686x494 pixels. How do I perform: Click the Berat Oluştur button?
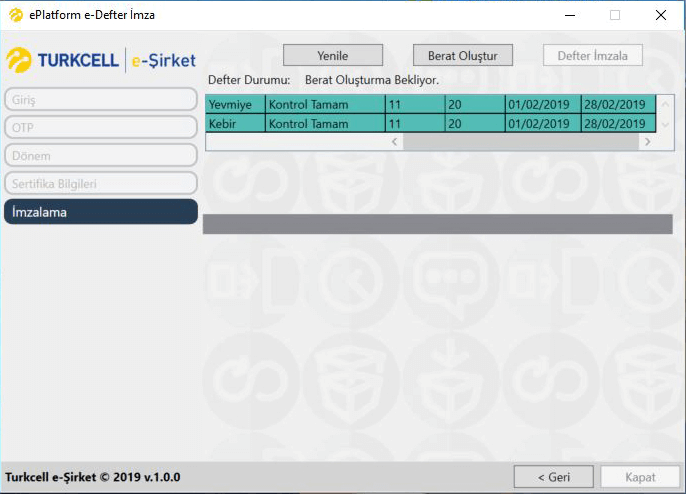click(463, 55)
